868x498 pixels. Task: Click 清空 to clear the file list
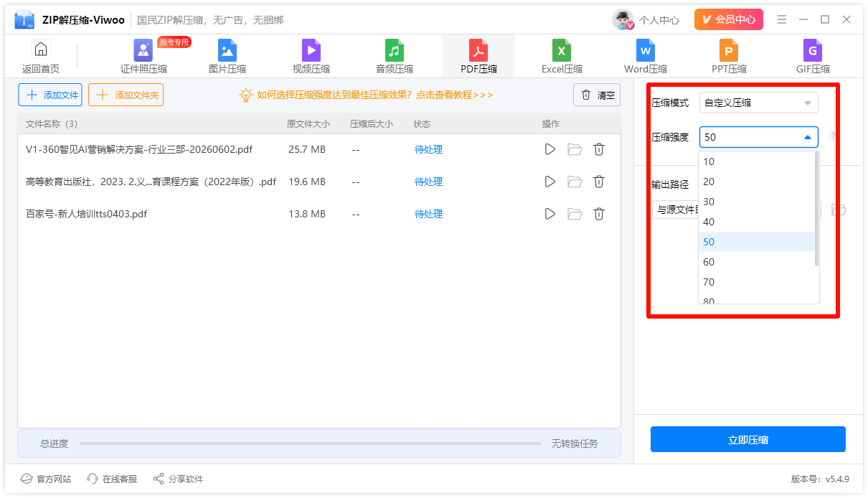pos(597,95)
